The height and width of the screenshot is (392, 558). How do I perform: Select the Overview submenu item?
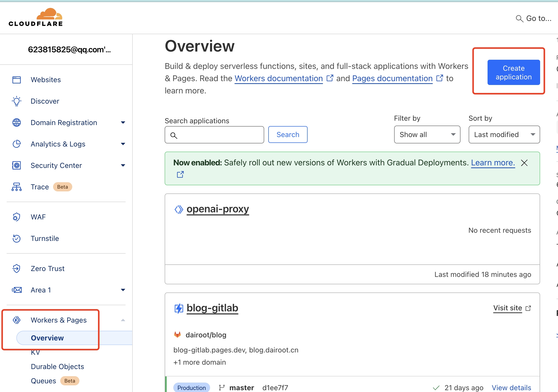pos(74,338)
